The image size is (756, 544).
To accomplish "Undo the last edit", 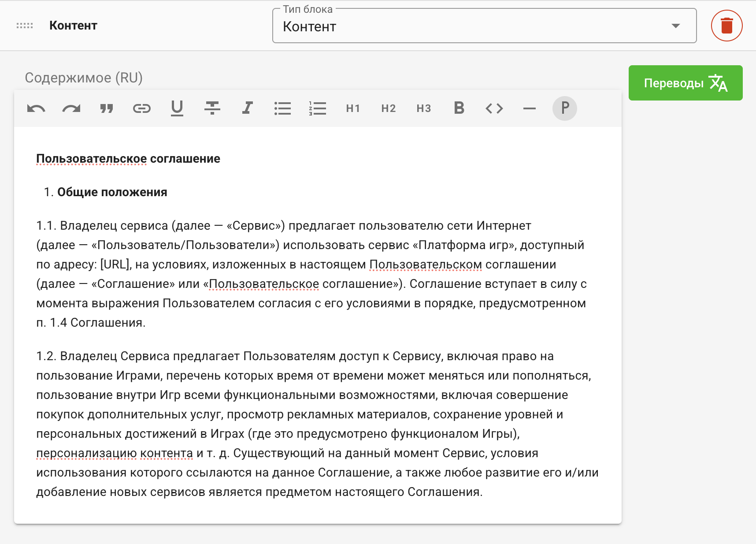I will (x=36, y=108).
